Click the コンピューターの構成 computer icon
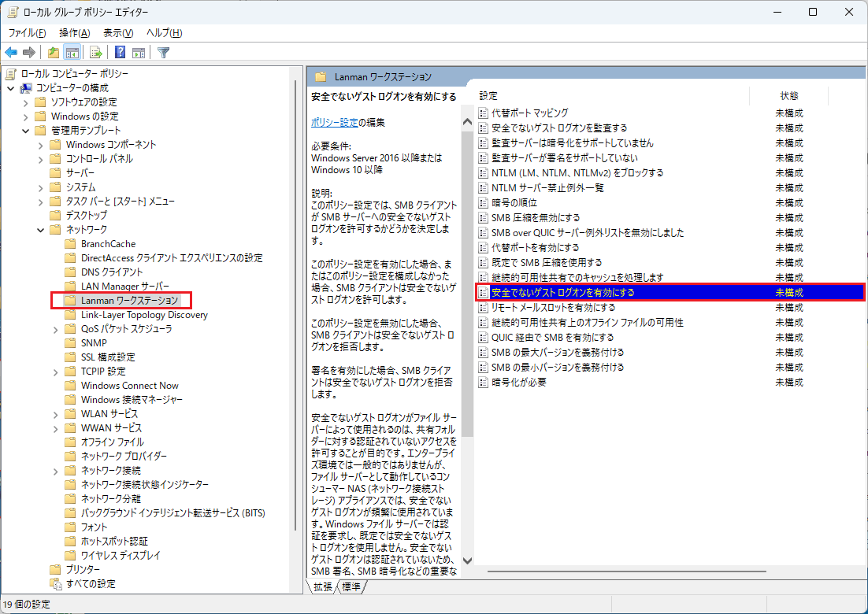The width and height of the screenshot is (868, 614). (x=26, y=88)
